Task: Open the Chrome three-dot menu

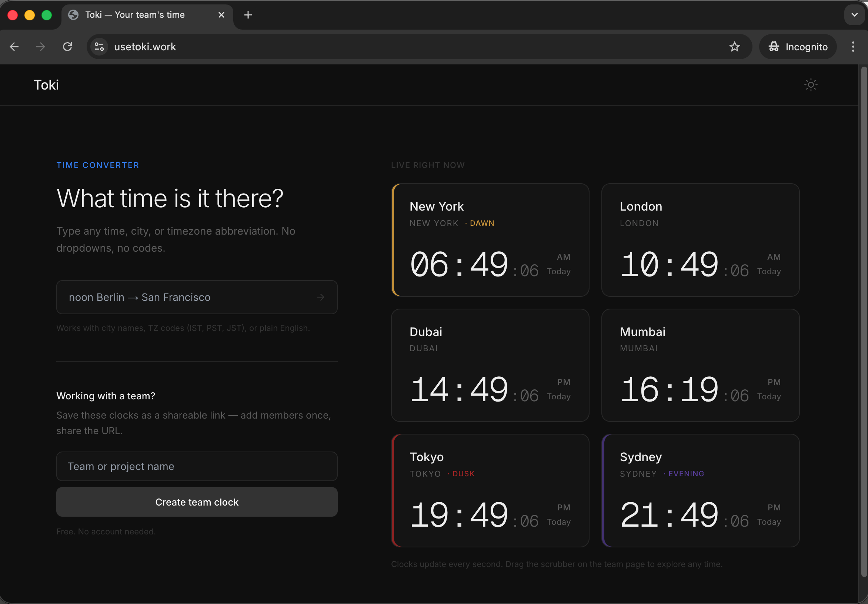Action: [853, 47]
